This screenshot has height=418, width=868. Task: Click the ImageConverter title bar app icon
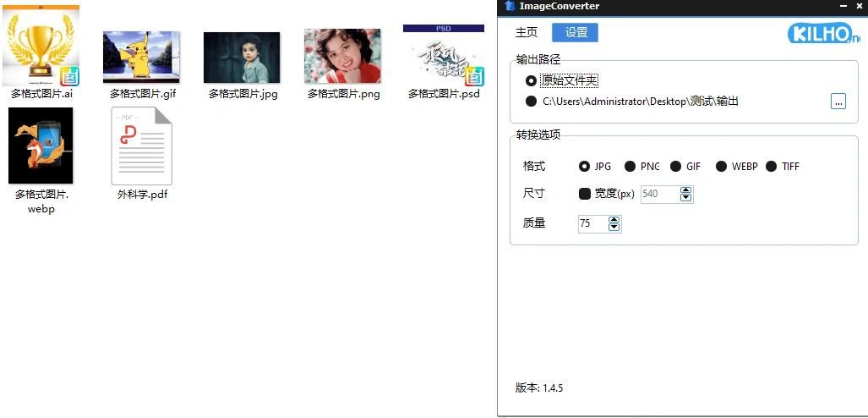click(x=509, y=6)
